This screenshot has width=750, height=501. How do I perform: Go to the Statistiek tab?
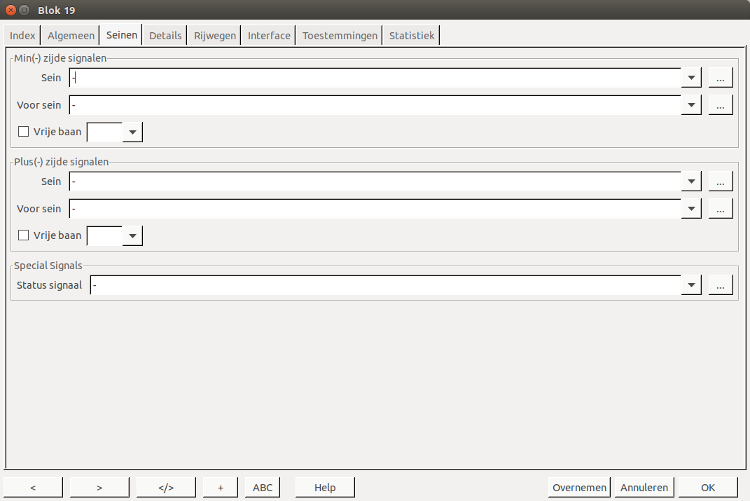[x=412, y=36]
